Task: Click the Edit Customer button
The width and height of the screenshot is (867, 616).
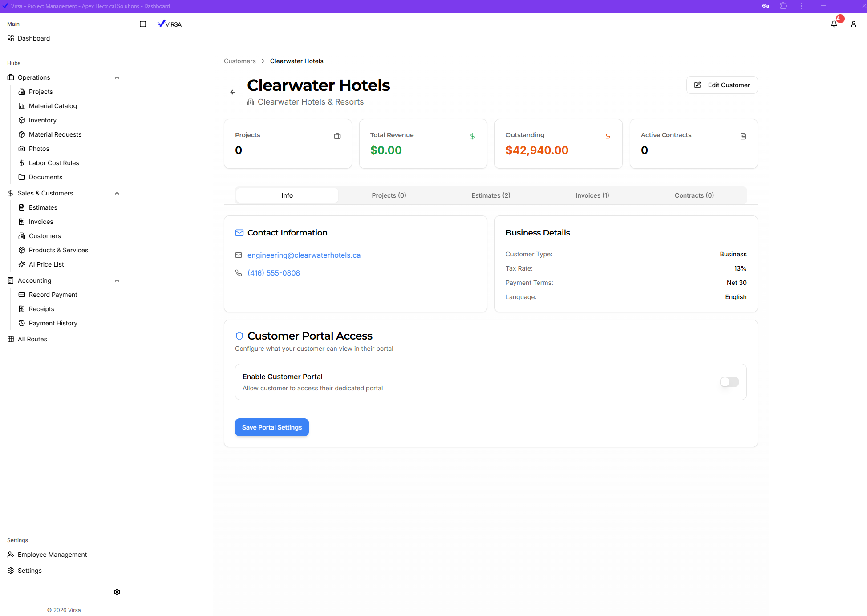Action: pyautogui.click(x=722, y=85)
